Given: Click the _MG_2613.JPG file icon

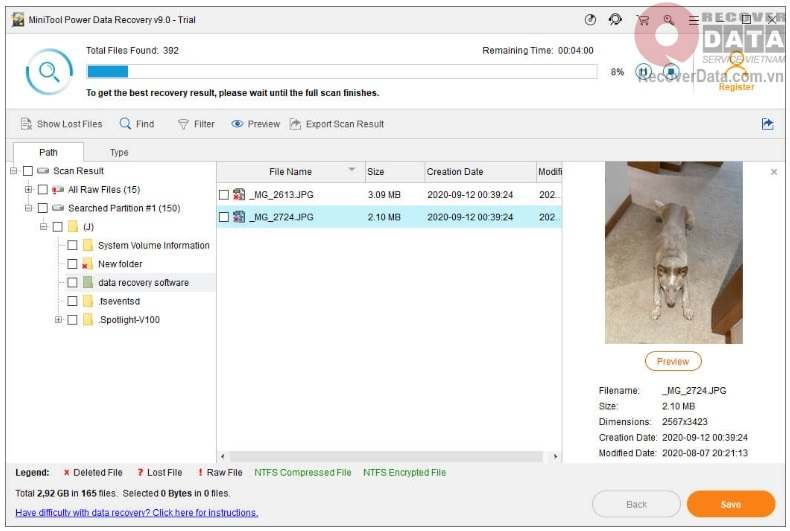Looking at the screenshot, I should (239, 194).
